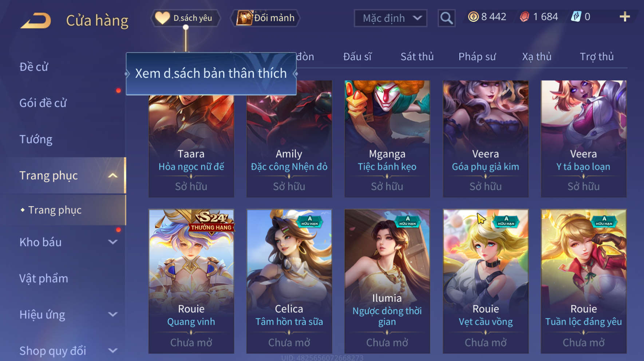Open Gói đề cử in the sidebar

43,103
